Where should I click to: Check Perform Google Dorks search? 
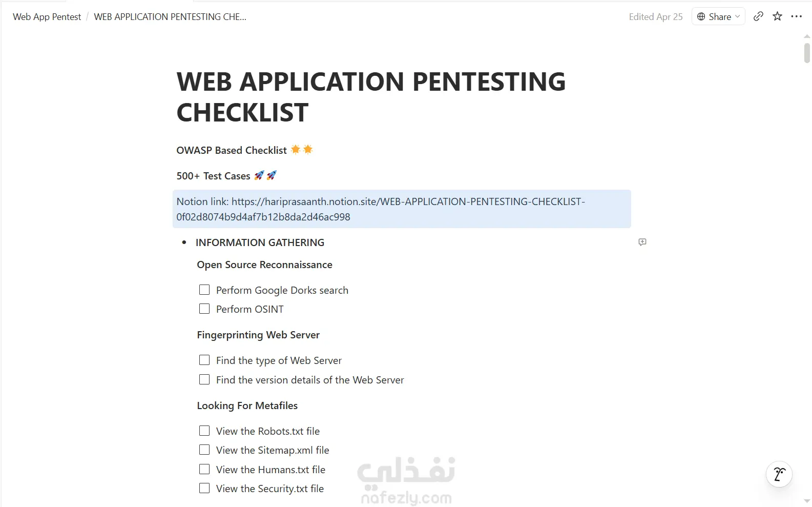(204, 290)
